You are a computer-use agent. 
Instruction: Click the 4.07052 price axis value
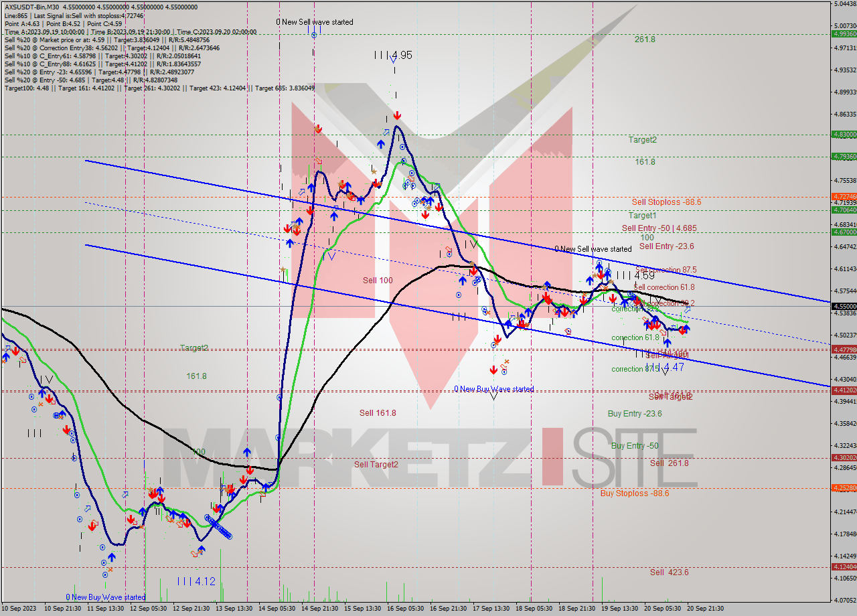coord(844,600)
